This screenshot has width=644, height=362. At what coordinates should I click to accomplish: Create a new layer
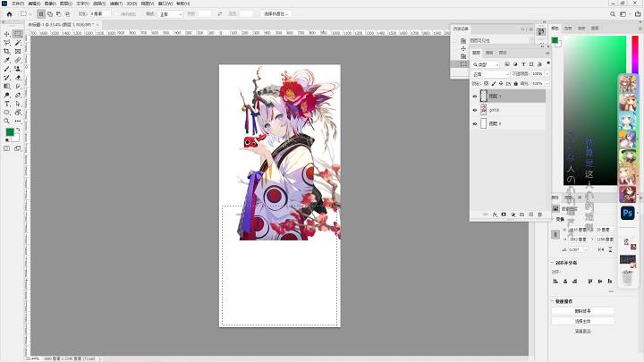click(x=530, y=215)
